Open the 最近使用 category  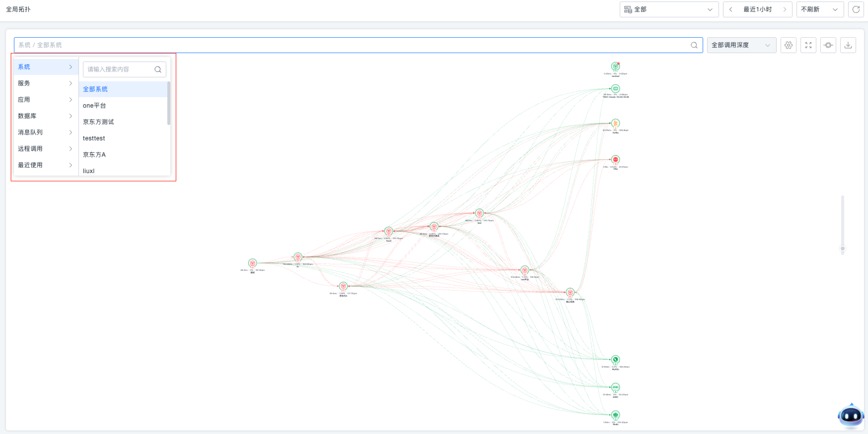tap(45, 165)
